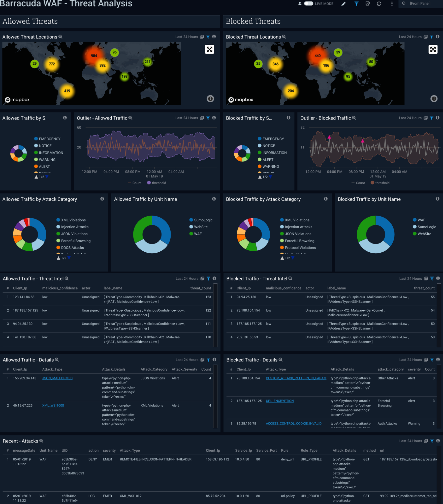443x504 pixels.
Task: Hide the WARNING series in Allowed Traffic legend
Action: pos(47,159)
